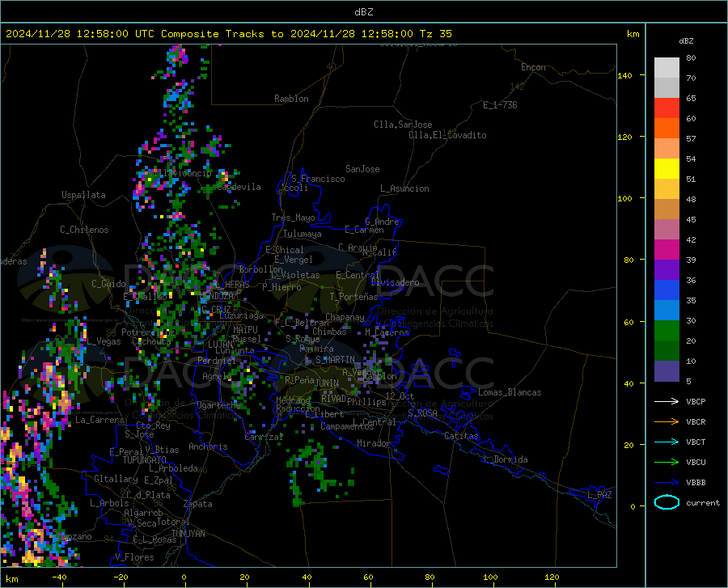Select the purple swatch between the 39 and 36 dBZ labels
The width and height of the screenshot is (728, 588).
point(667,270)
